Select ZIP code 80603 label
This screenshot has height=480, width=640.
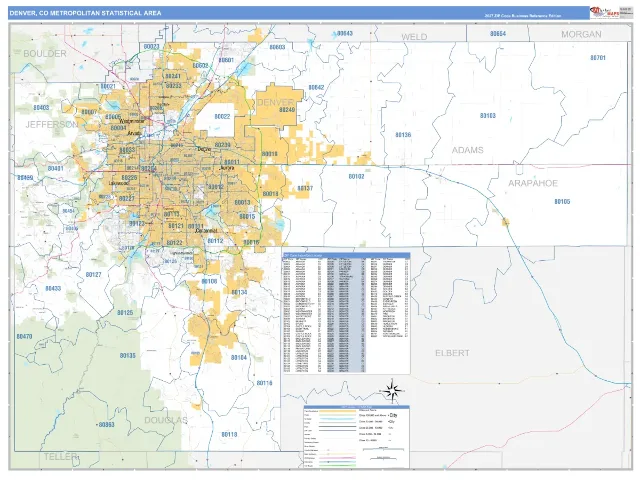point(277,47)
